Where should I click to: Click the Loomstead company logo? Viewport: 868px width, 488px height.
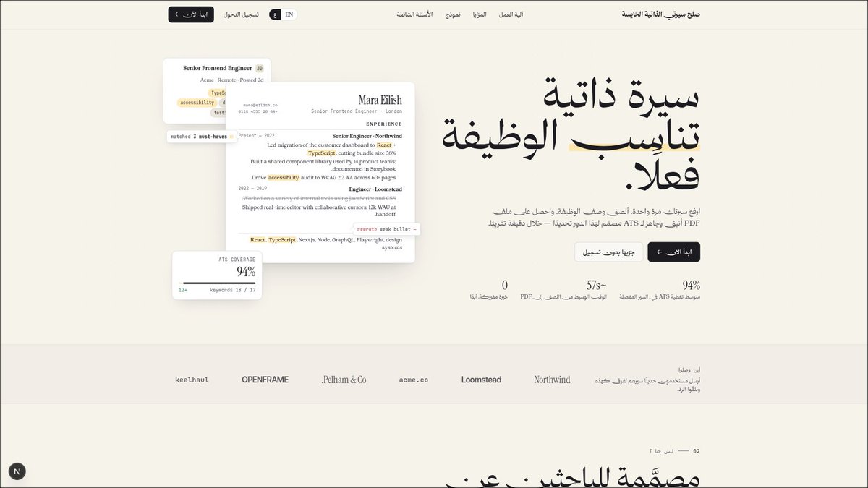(x=481, y=380)
